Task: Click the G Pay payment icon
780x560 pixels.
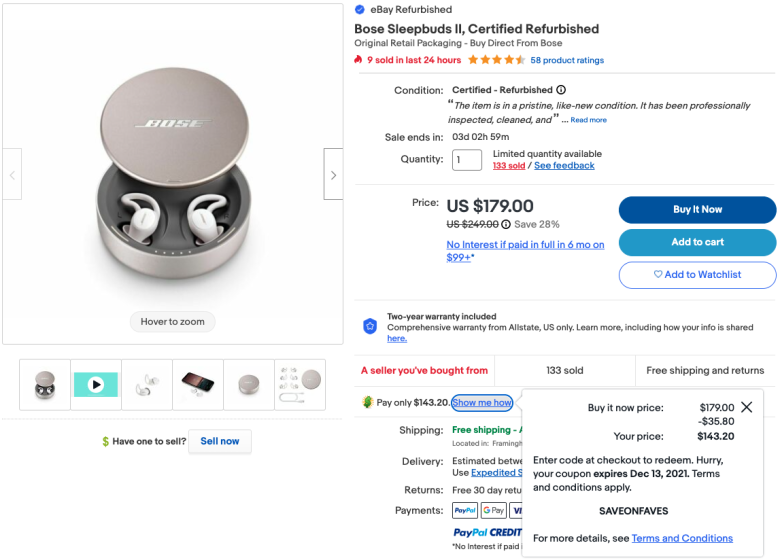Action: pyautogui.click(x=493, y=510)
